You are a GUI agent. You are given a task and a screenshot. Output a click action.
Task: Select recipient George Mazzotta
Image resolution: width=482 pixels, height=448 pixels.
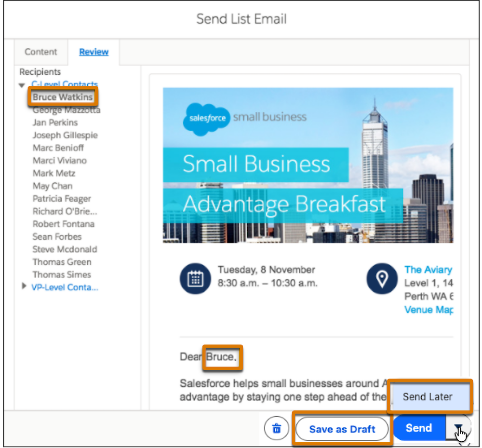tap(67, 110)
